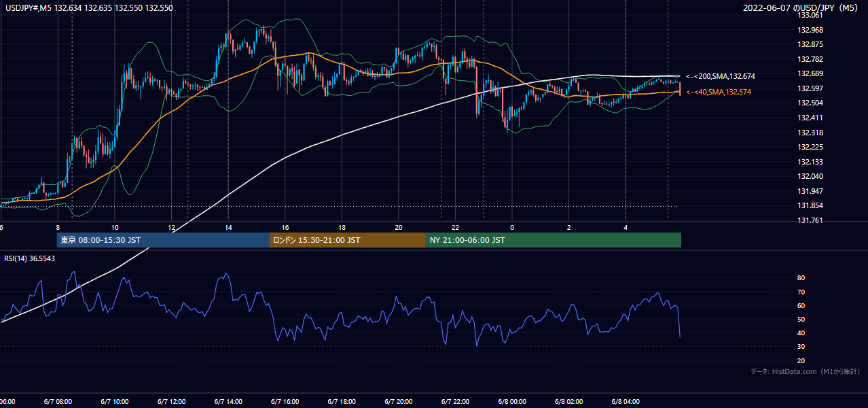Screen dimensions: 868x408
Task: Click RSI scale value 70
Action: (x=801, y=292)
